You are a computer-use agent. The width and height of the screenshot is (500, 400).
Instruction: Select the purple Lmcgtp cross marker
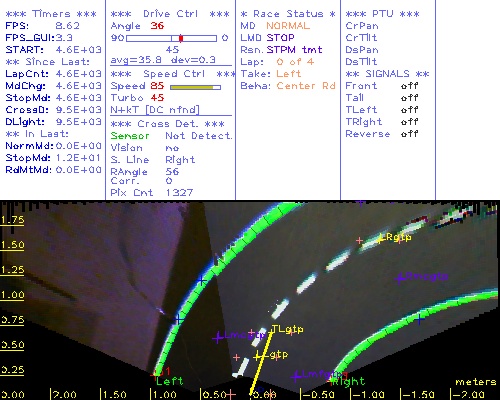[217, 338]
